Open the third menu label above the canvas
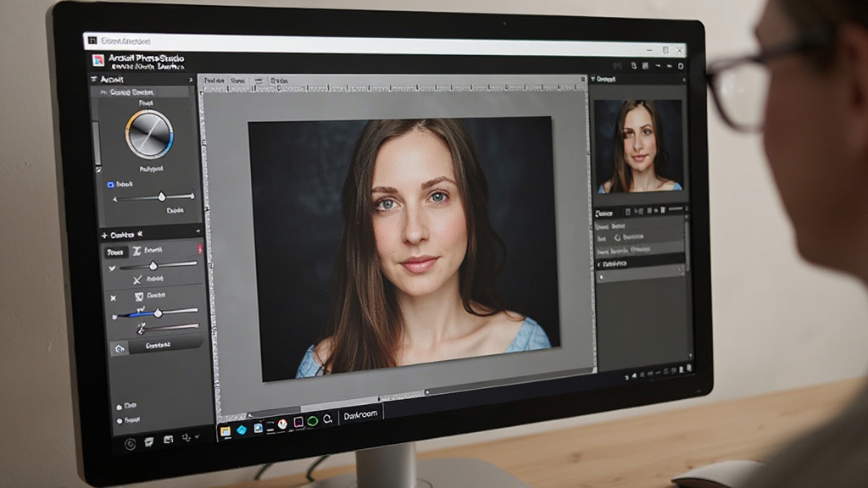This screenshot has width=868, height=488. coord(279,80)
